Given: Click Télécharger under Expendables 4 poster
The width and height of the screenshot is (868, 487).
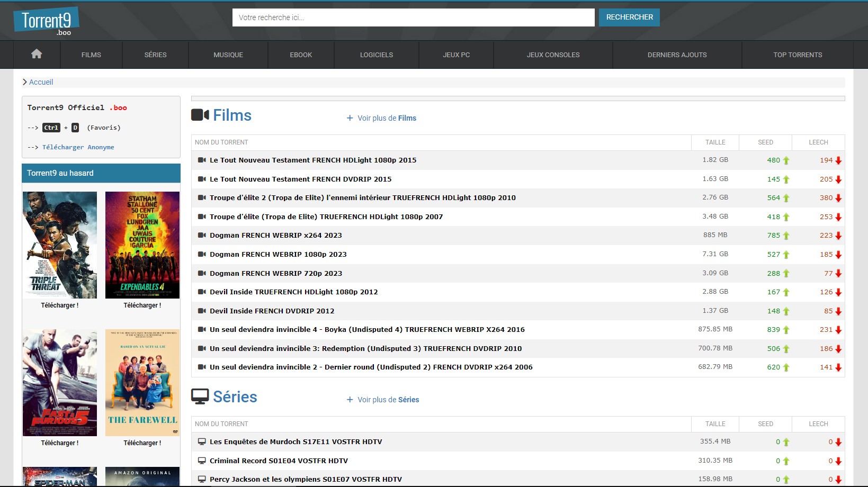Looking at the screenshot, I should pyautogui.click(x=142, y=305).
